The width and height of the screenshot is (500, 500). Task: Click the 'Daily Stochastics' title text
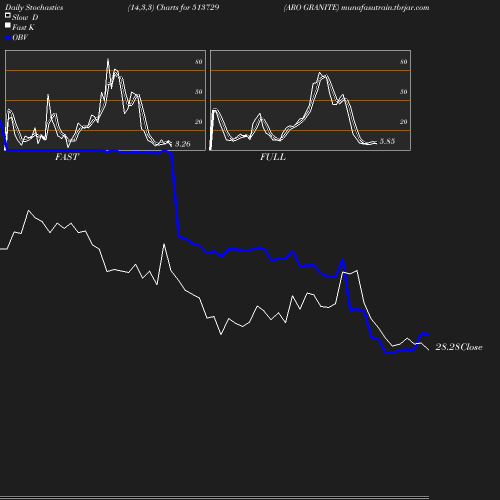click(x=34, y=8)
